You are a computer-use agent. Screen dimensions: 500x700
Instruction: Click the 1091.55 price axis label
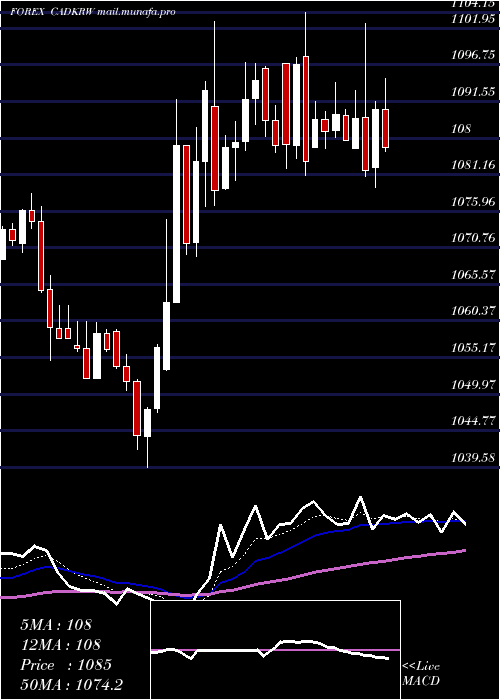coord(473,92)
